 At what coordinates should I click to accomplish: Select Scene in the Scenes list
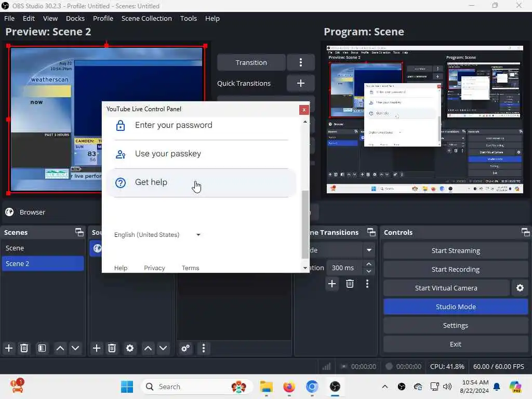[x=43, y=248]
